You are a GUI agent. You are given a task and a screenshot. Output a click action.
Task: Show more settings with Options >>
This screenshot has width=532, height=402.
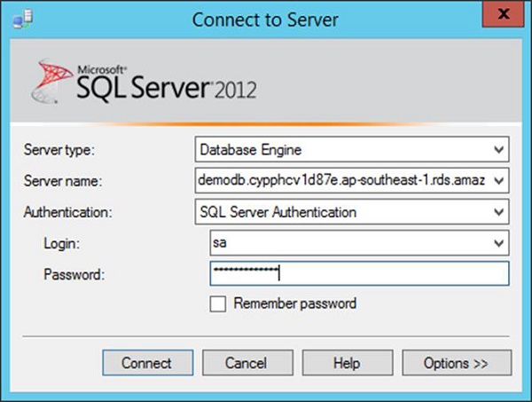pyautogui.click(x=457, y=363)
